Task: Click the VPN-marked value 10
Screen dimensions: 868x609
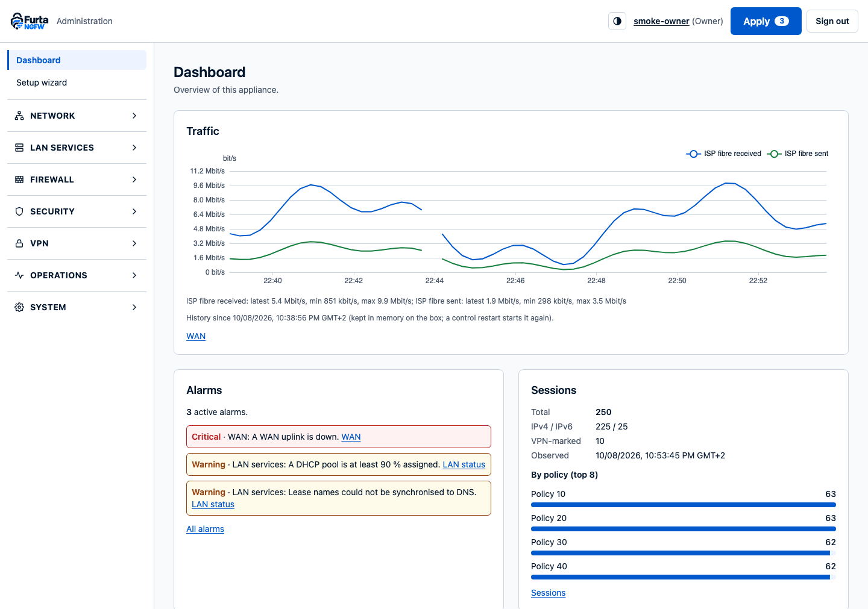Action: tap(600, 441)
